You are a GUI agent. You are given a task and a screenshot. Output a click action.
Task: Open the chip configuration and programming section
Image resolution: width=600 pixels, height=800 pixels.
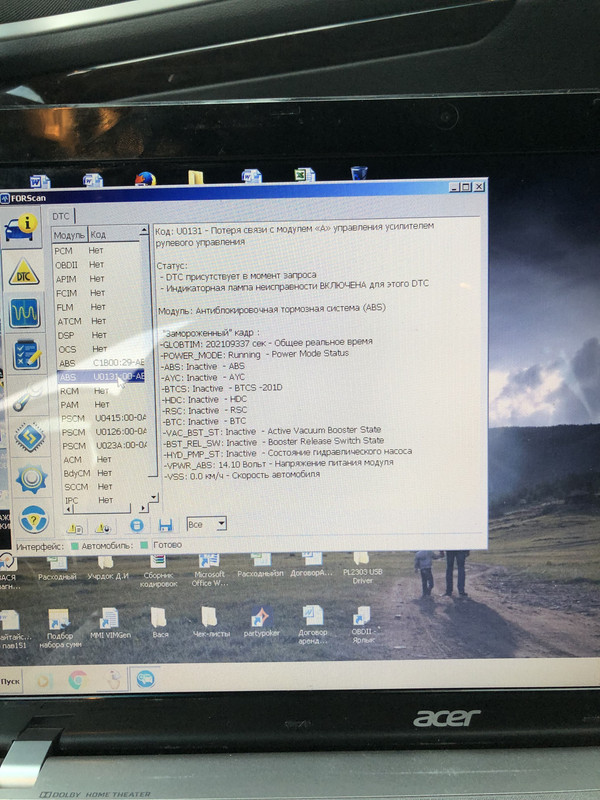point(30,437)
